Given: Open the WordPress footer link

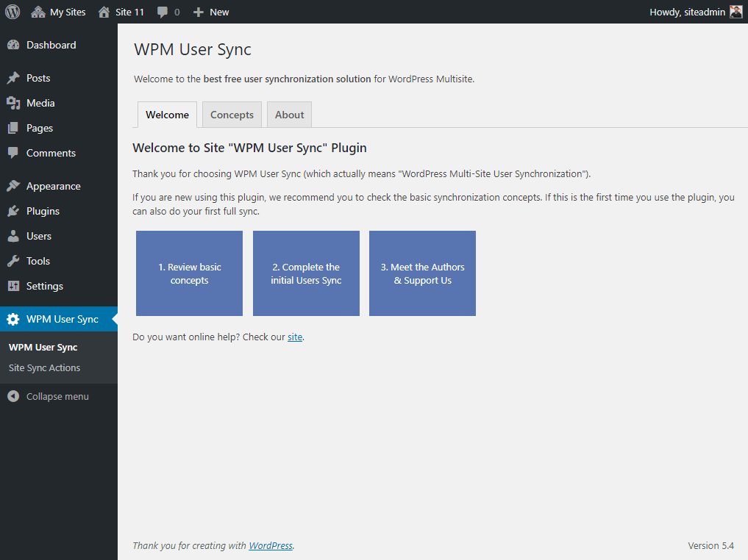Looking at the screenshot, I should tap(271, 546).
